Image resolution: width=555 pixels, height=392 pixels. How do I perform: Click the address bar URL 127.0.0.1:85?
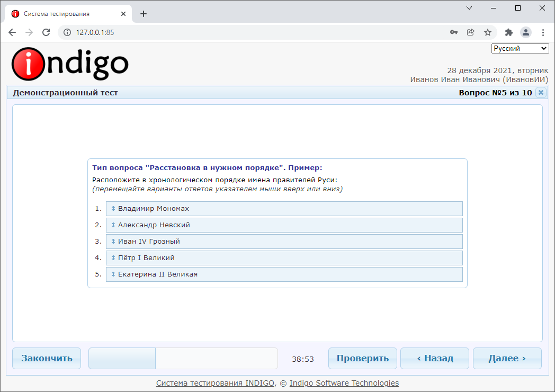coord(95,32)
